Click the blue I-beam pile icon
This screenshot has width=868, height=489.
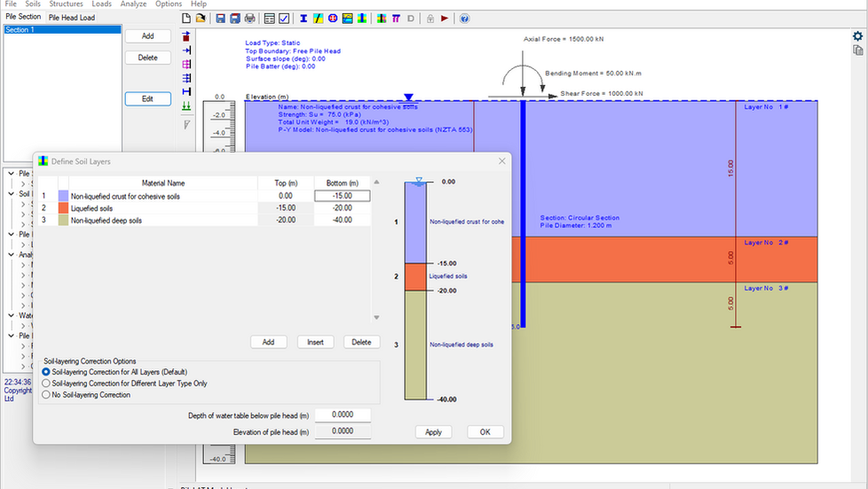coord(304,19)
